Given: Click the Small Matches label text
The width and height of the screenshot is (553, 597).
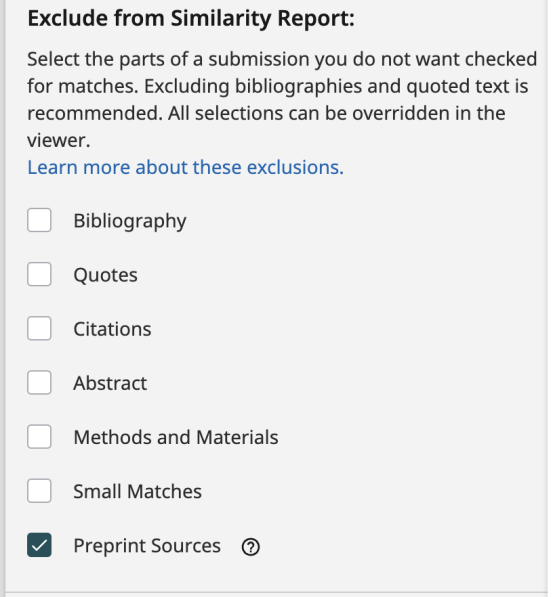Looking at the screenshot, I should click(137, 491).
